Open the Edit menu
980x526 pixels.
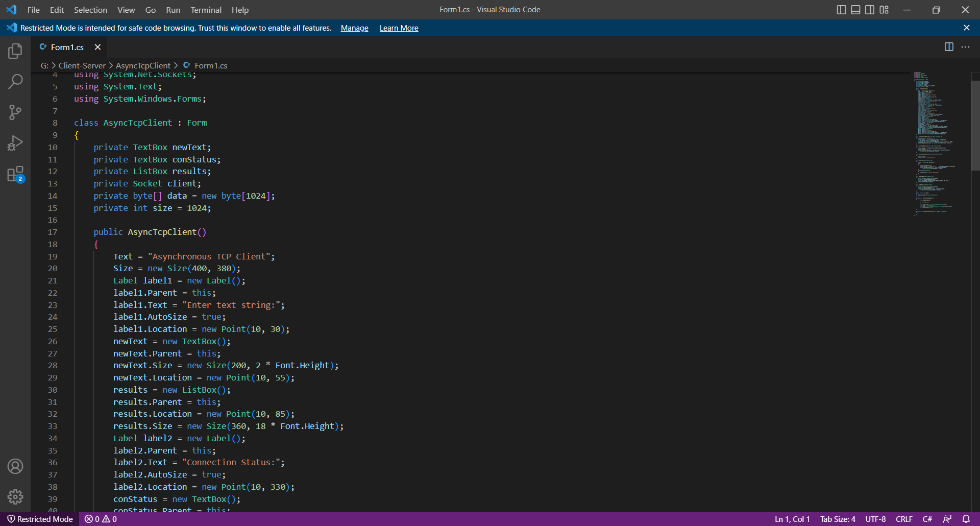pyautogui.click(x=57, y=10)
